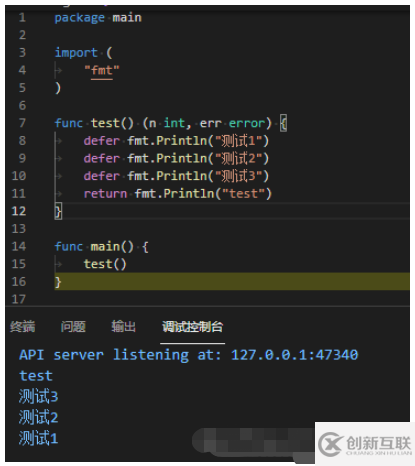
Task: Click the func test() declaration
Action: 170,123
